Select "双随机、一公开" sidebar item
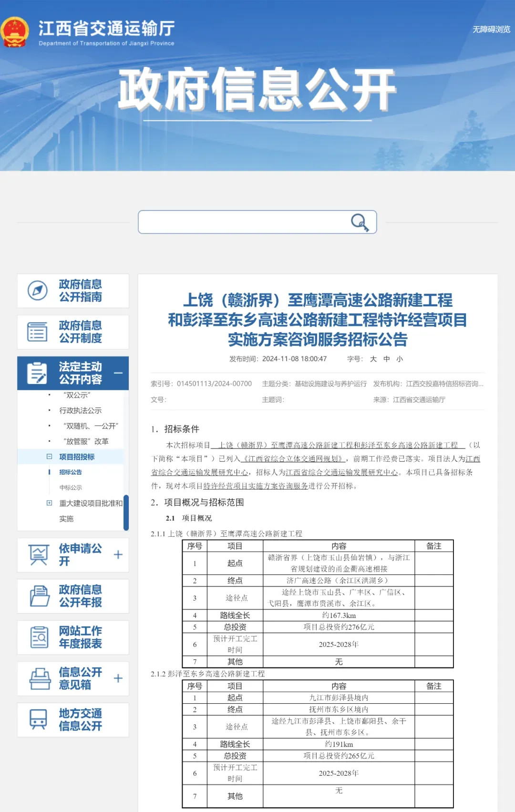Screen dimensions: 515x812 coord(91,426)
